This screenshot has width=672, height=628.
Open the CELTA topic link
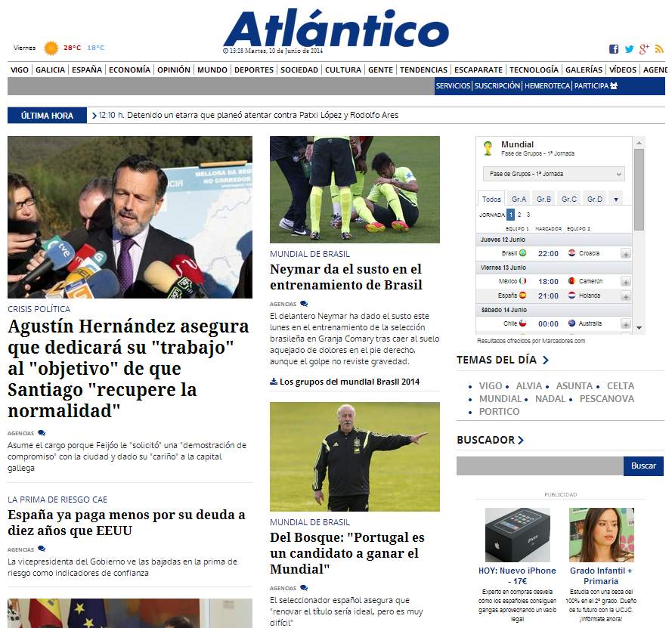tap(620, 386)
